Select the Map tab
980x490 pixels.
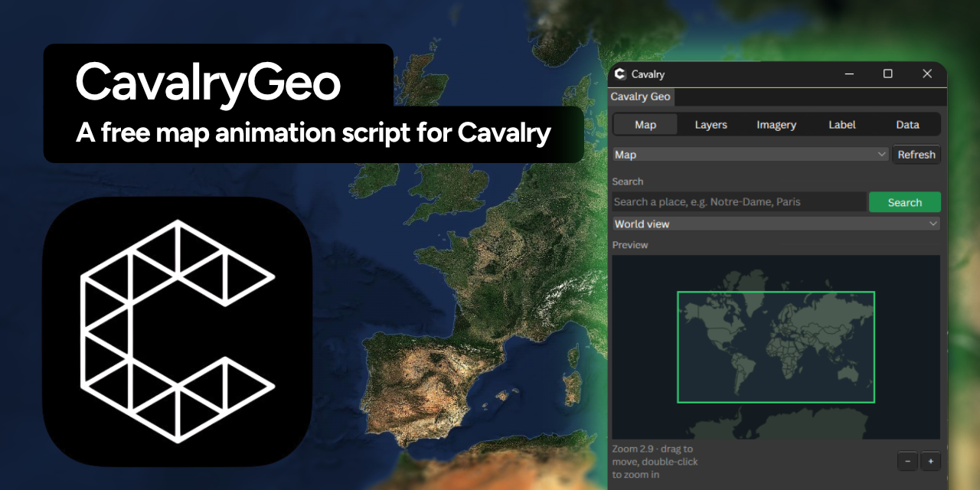[x=645, y=125]
